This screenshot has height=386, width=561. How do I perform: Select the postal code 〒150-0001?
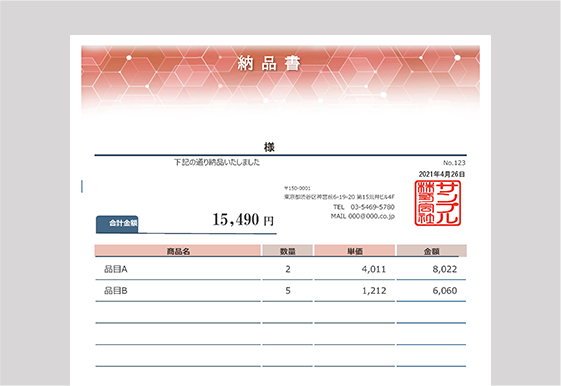(297, 188)
